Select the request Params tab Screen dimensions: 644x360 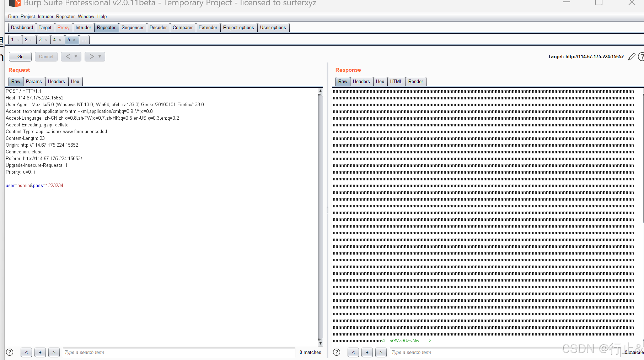(x=34, y=81)
